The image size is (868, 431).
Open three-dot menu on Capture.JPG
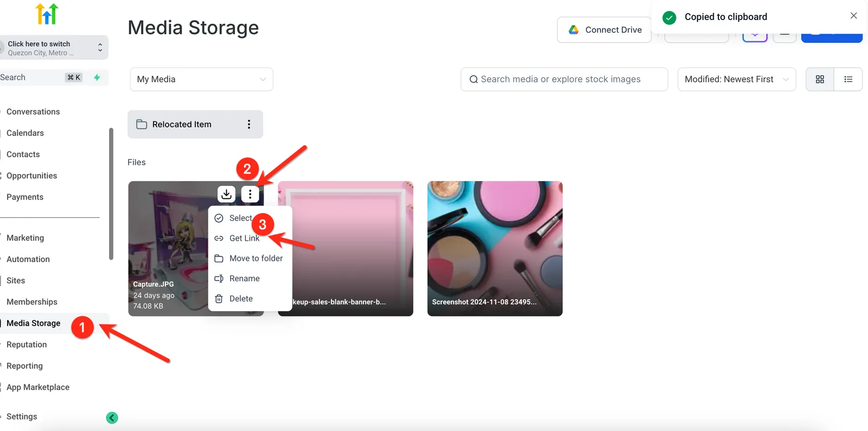point(250,194)
